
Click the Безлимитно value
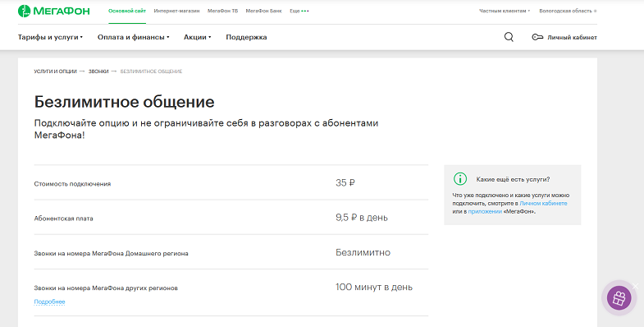363,252
